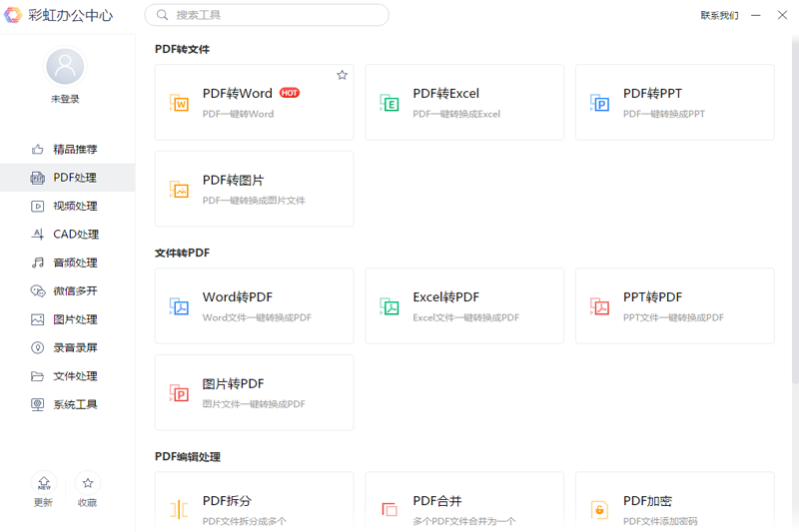Select the Excel转PDF icon

point(390,306)
